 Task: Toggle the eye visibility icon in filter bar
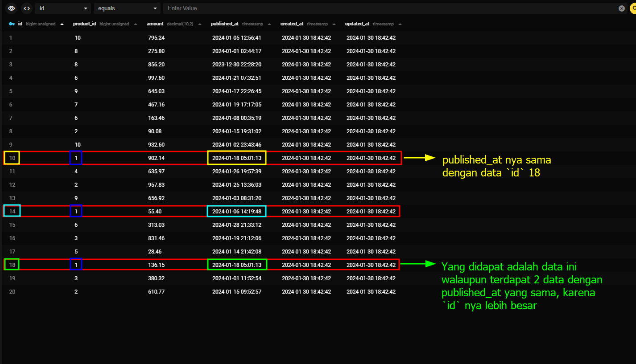pyautogui.click(x=12, y=8)
